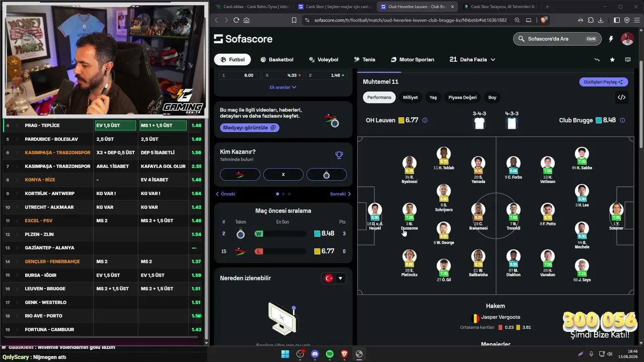Select the Performans lineup filter
This screenshot has height=362, width=644.
(x=379, y=98)
